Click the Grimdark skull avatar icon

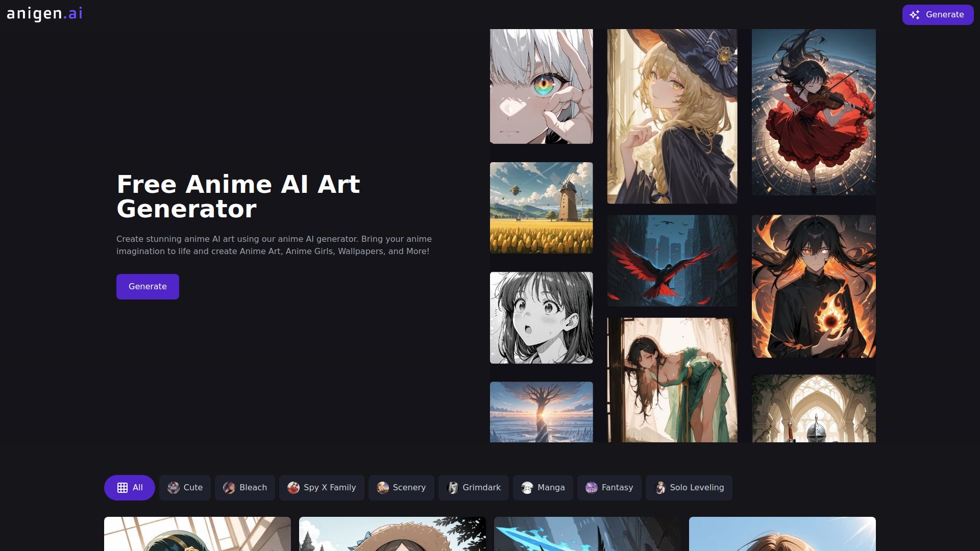(x=452, y=487)
